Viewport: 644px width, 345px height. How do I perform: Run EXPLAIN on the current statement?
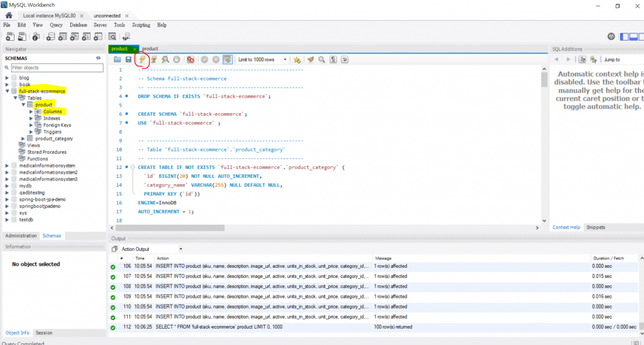[165, 60]
